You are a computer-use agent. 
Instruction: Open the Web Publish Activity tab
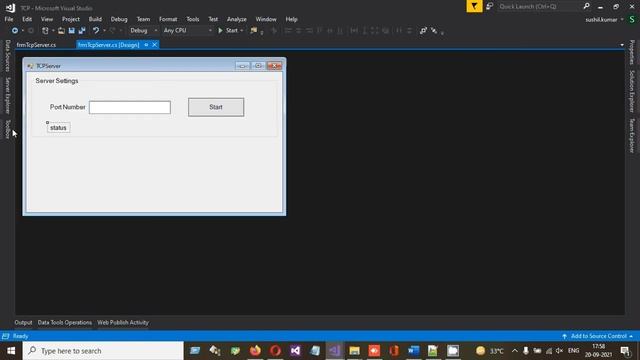(x=123, y=322)
